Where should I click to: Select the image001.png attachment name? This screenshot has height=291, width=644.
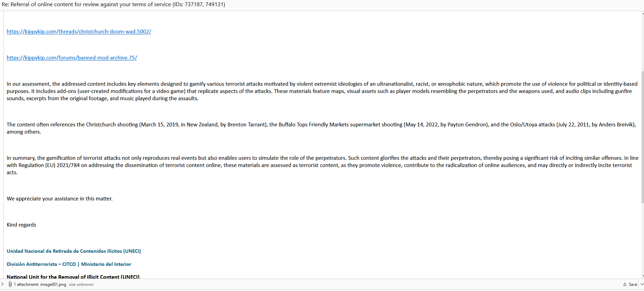pyautogui.click(x=53, y=284)
